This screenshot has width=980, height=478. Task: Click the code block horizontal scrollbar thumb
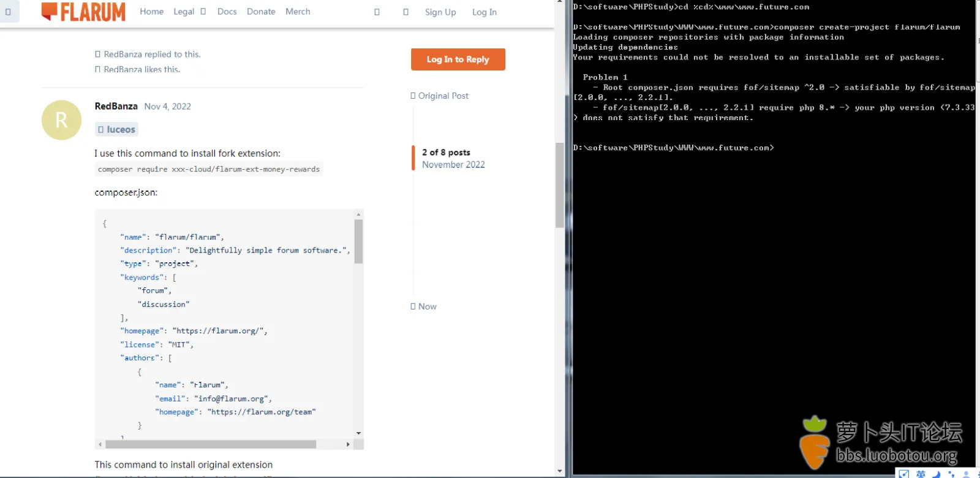(211, 444)
